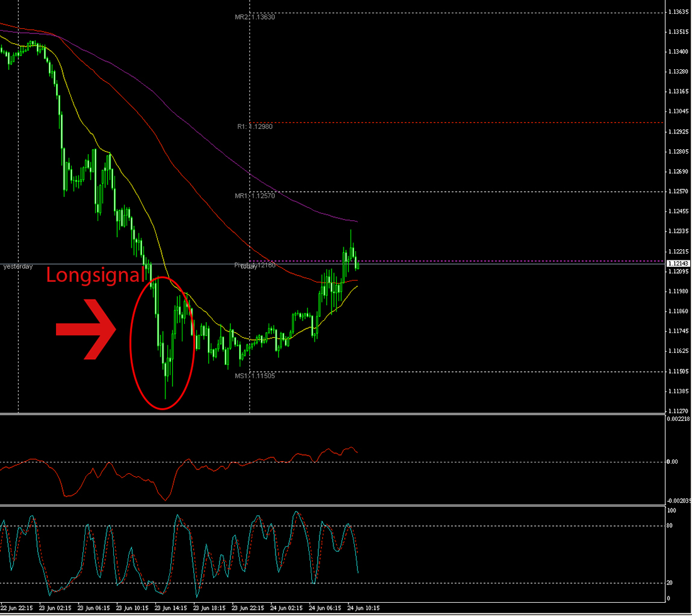The height and width of the screenshot is (616, 692).
Task: Click the Pivot: 1.12160 label
Action: pos(254,265)
